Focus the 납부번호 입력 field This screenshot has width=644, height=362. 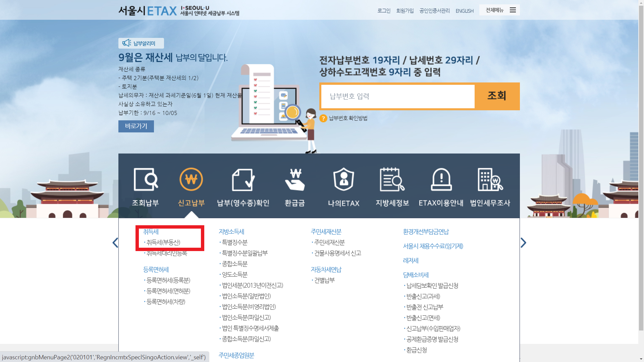pos(398,97)
